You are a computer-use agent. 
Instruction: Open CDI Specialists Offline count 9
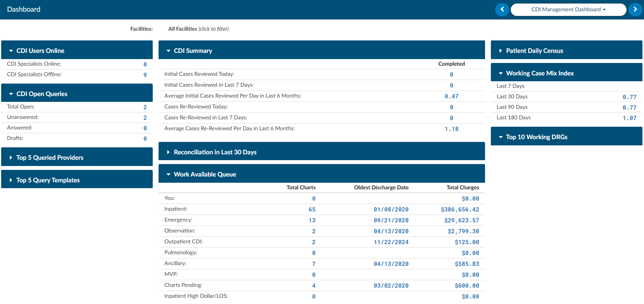point(145,75)
